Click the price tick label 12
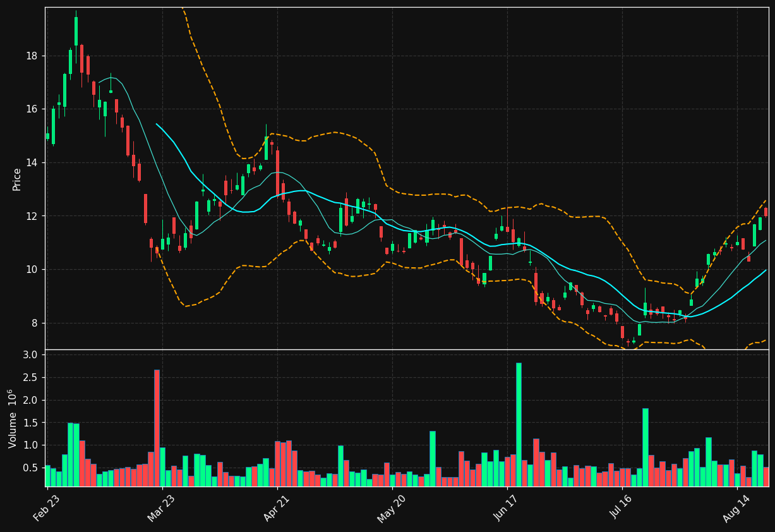The height and width of the screenshot is (532, 775). click(x=32, y=216)
